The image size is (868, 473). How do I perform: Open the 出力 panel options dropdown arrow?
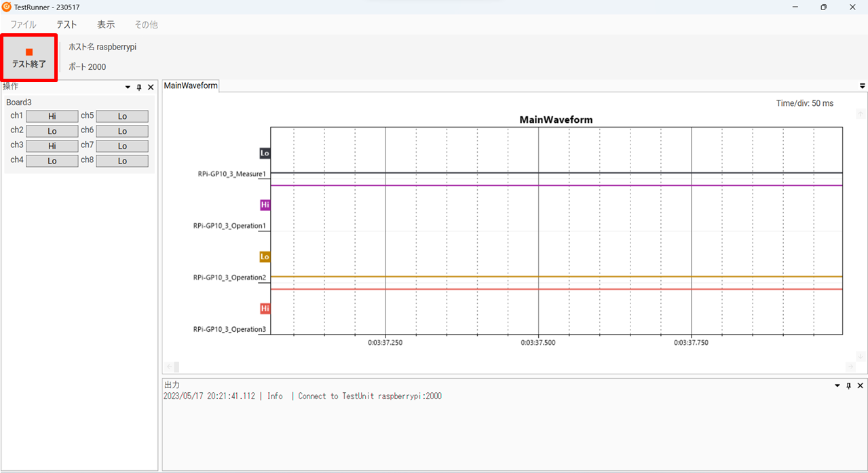[x=837, y=385]
